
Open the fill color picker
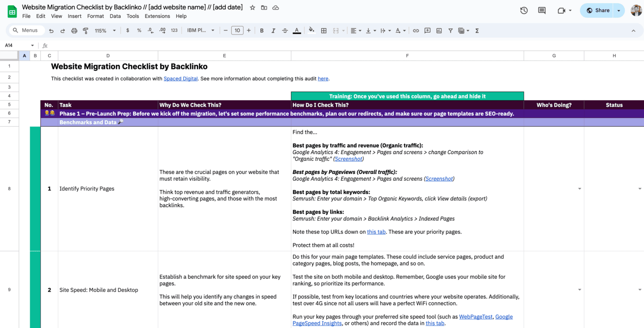(x=311, y=30)
